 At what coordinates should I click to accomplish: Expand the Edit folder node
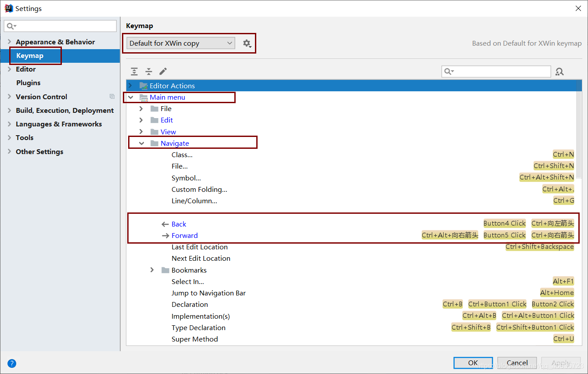(x=141, y=120)
